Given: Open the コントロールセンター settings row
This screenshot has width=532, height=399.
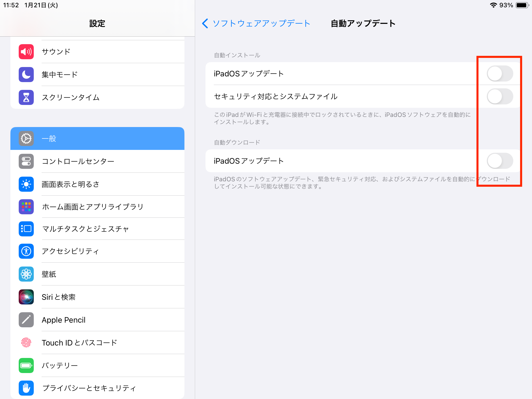Looking at the screenshot, I should pos(97,161).
